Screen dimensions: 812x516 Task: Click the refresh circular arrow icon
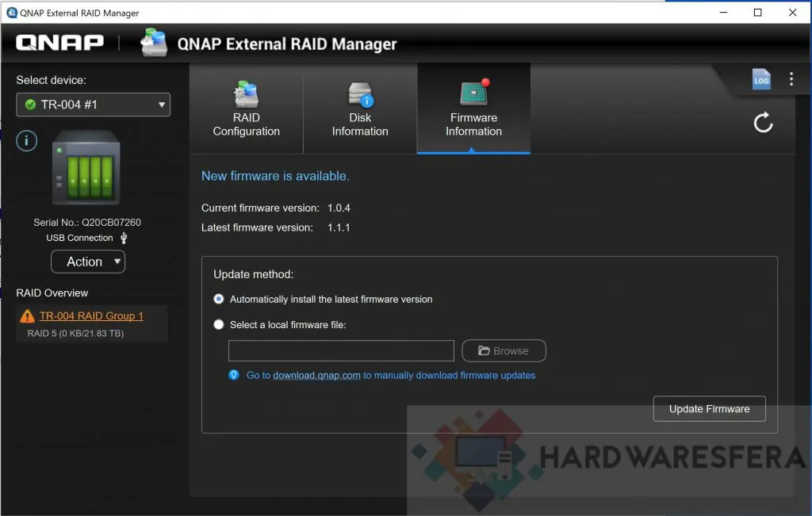tap(763, 123)
